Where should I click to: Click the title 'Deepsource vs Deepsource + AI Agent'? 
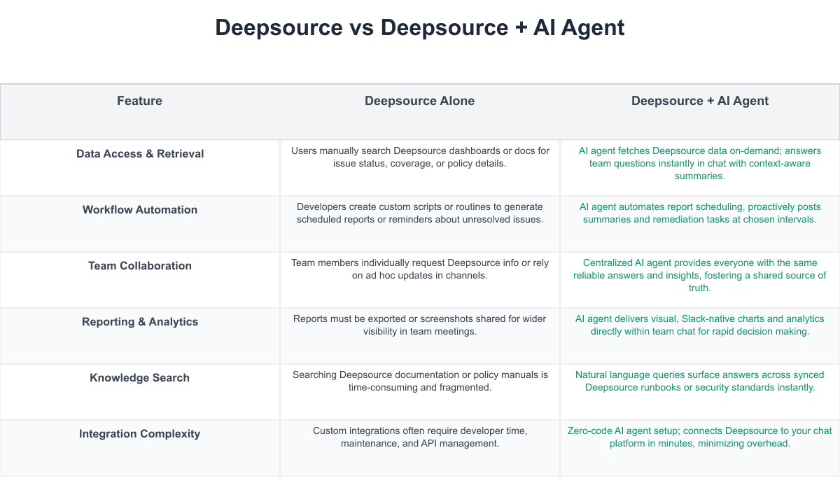(x=420, y=27)
